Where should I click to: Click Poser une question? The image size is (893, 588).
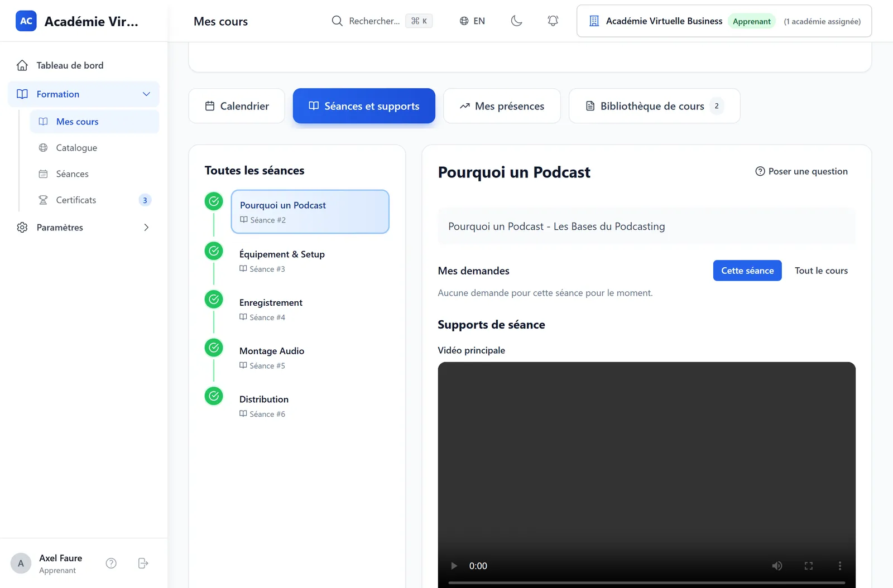801,171
